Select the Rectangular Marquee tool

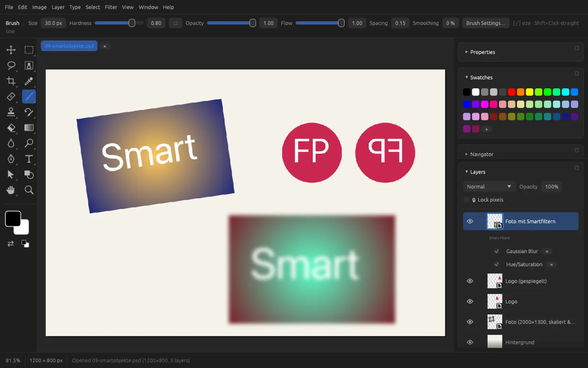[29, 50]
